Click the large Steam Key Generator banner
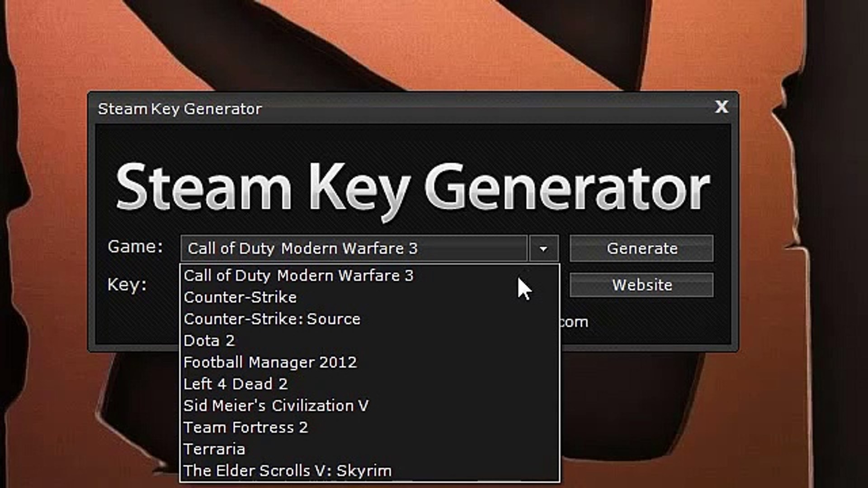The image size is (868, 488). [x=412, y=189]
